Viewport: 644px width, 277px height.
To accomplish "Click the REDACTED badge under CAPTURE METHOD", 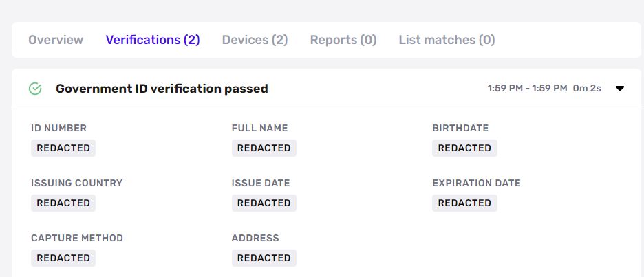I will (x=63, y=258).
